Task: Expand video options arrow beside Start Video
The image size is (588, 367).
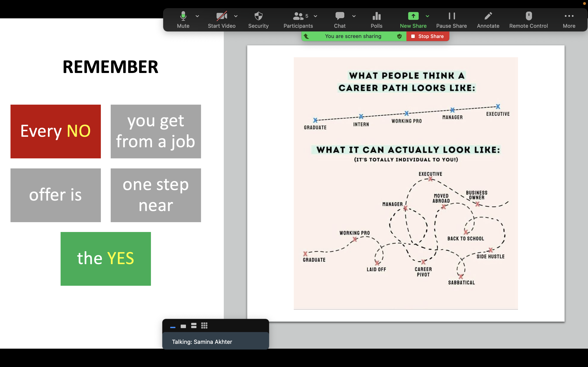Action: [236, 16]
